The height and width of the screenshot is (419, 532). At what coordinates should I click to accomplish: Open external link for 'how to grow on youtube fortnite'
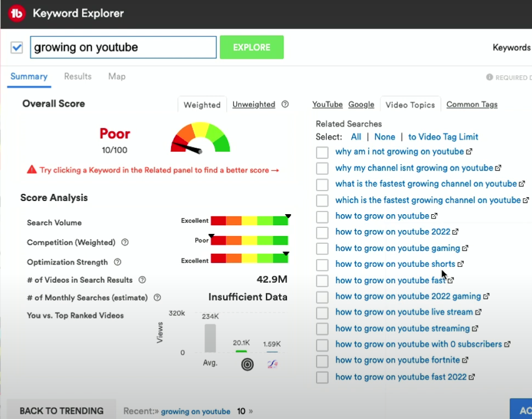coord(465,360)
